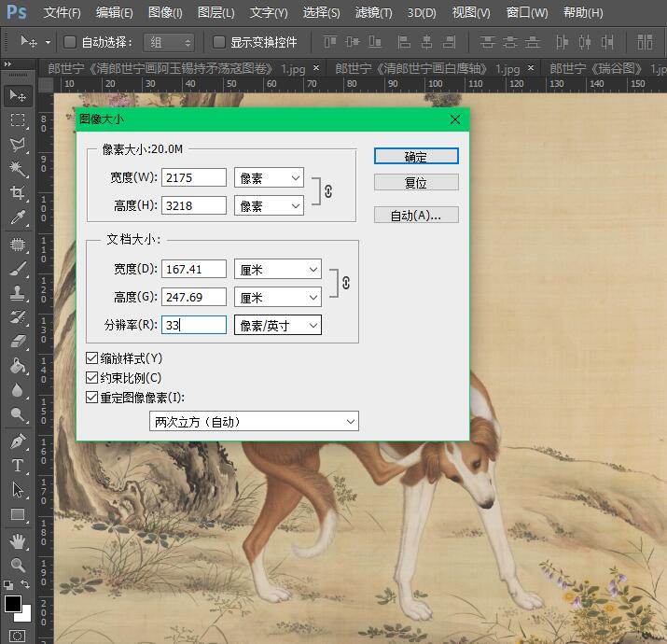667x644 pixels.
Task: Click the white background color swatch
Action: click(x=25, y=615)
